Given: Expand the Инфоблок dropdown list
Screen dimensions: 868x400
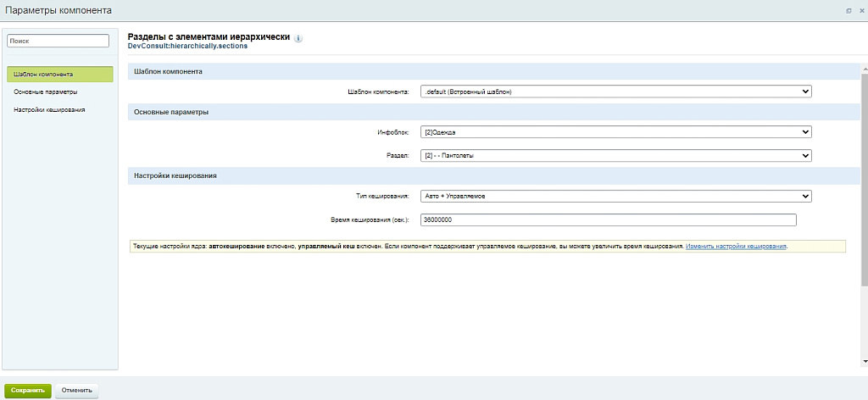Looking at the screenshot, I should [x=615, y=132].
